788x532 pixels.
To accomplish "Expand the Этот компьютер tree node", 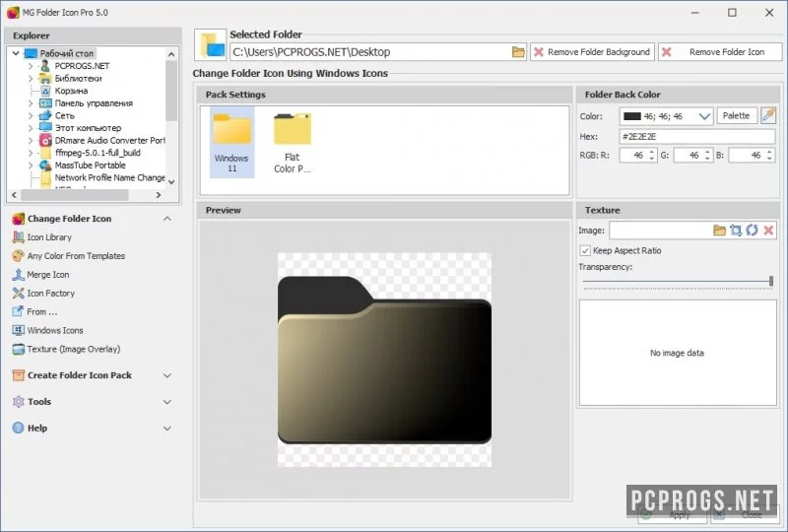I will (x=31, y=128).
